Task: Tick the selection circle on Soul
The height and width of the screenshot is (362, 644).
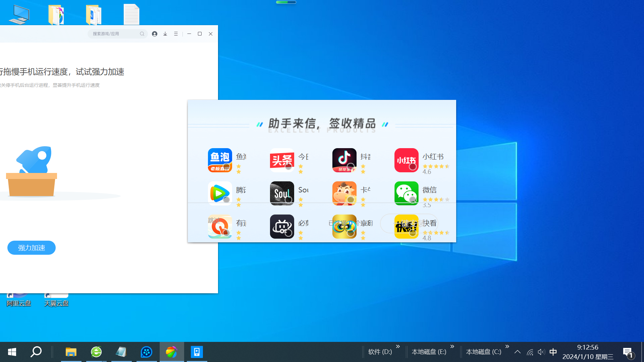Action: (288, 200)
